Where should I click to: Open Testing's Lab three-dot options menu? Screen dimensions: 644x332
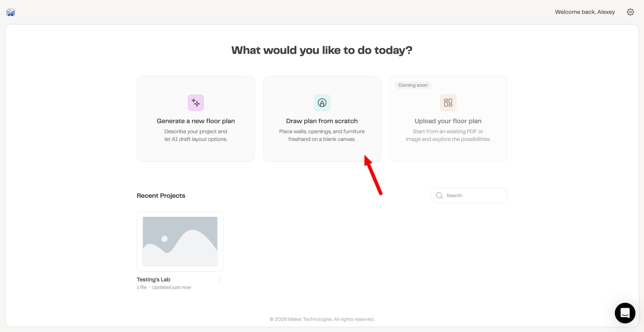click(219, 280)
